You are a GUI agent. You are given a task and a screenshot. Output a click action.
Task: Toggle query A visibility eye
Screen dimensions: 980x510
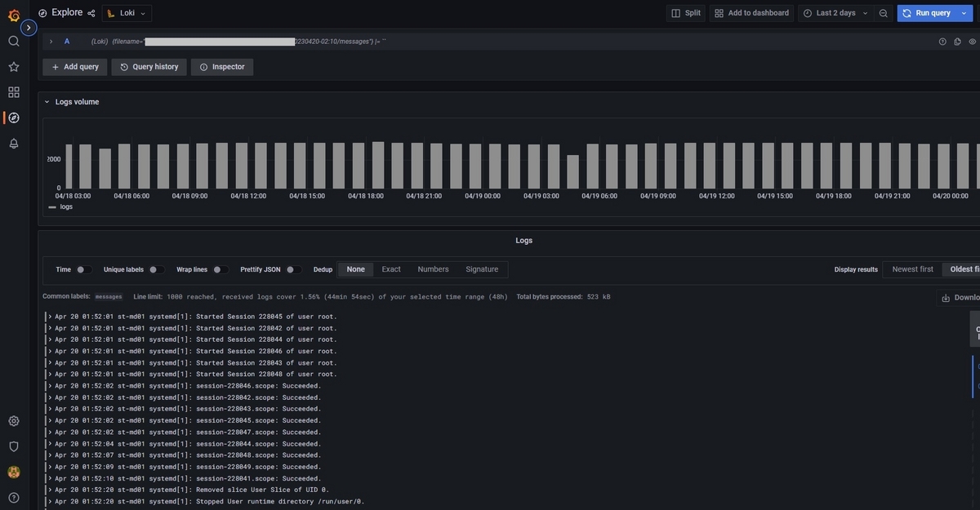point(973,42)
